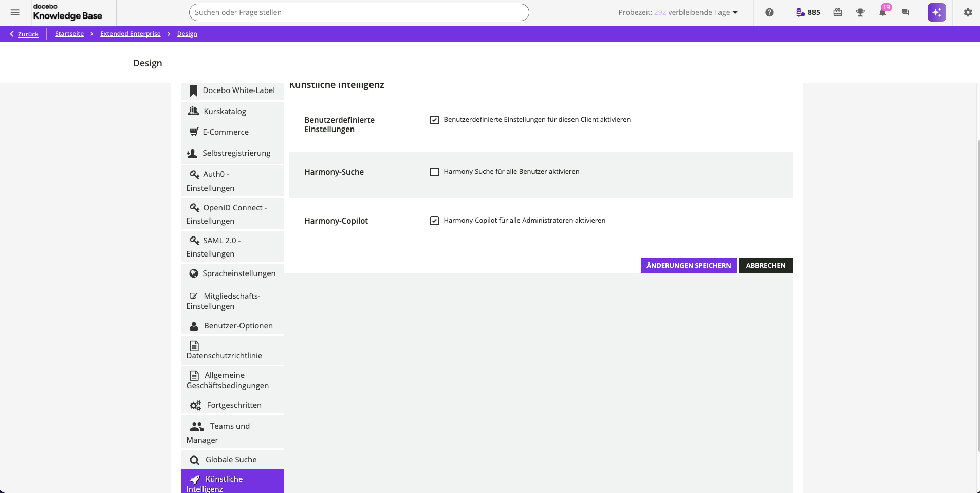Click the Änderungen speichern button
Image resolution: width=980 pixels, height=493 pixels.
[x=688, y=265]
